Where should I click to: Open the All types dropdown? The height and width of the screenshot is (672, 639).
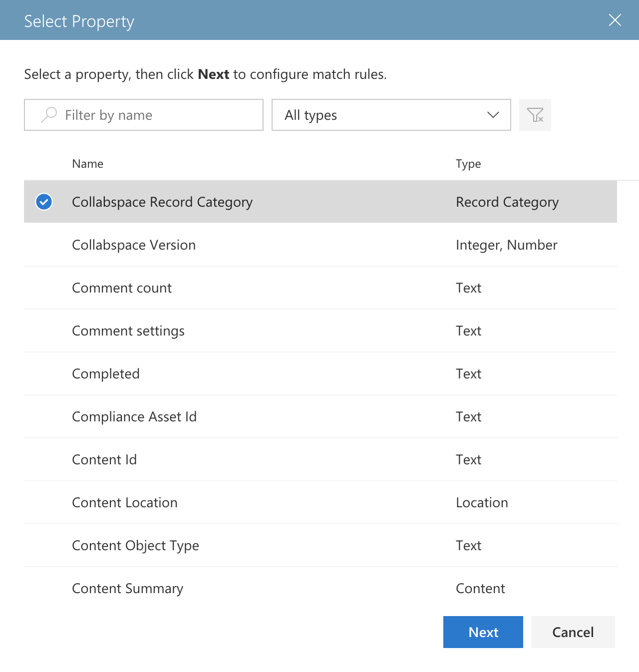click(391, 115)
